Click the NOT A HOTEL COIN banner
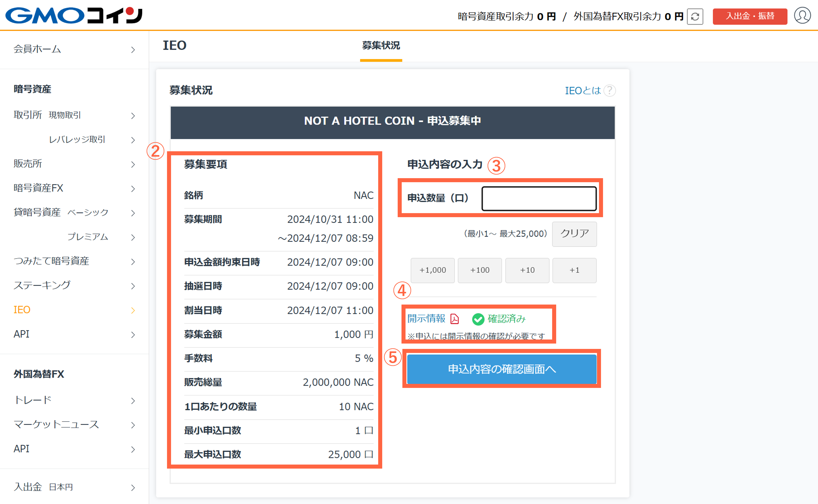 click(393, 122)
